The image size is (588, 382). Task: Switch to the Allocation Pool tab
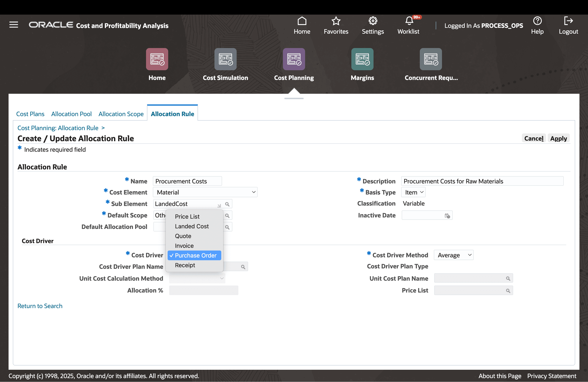(x=71, y=114)
